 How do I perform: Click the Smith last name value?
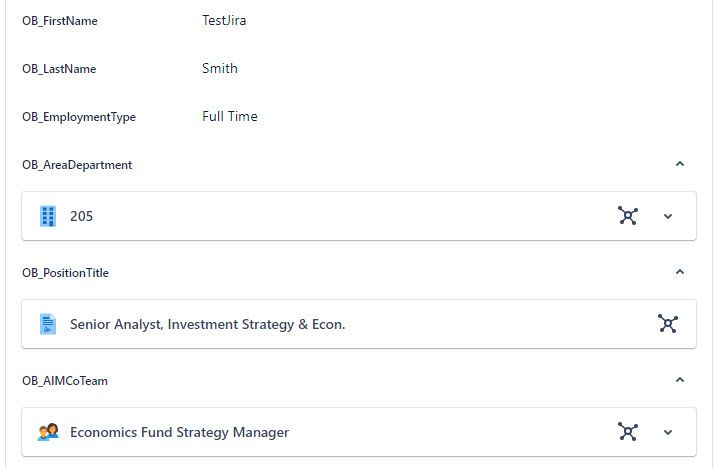(x=220, y=68)
